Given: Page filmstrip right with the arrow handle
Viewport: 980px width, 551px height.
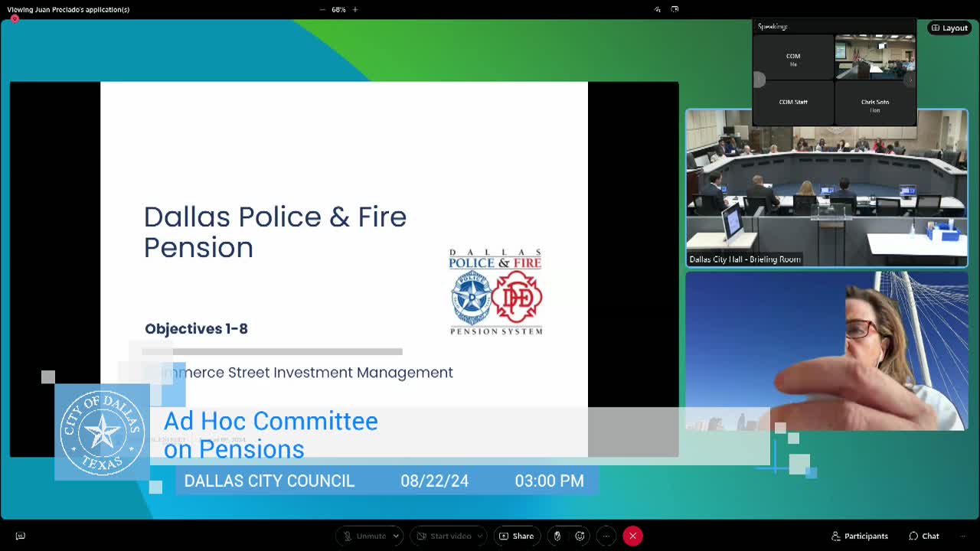Looking at the screenshot, I should pos(910,80).
